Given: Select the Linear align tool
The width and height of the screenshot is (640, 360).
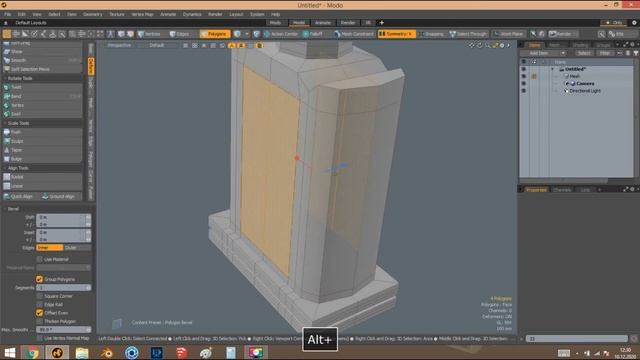Looking at the screenshot, I should pyautogui.click(x=42, y=186).
